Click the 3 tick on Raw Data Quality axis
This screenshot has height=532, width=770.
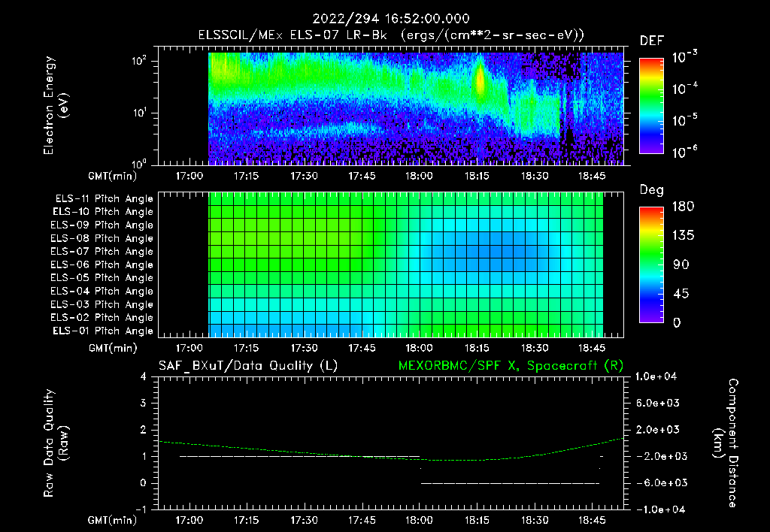144,404
